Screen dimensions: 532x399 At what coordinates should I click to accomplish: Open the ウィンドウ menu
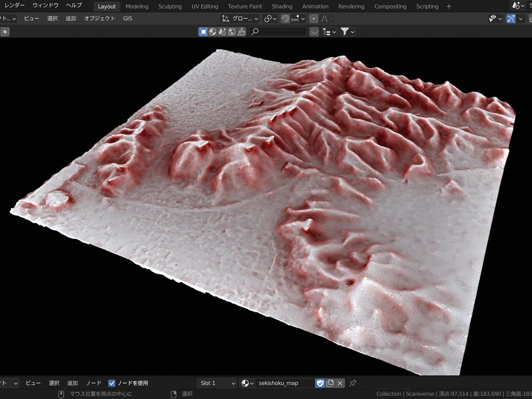click(45, 5)
